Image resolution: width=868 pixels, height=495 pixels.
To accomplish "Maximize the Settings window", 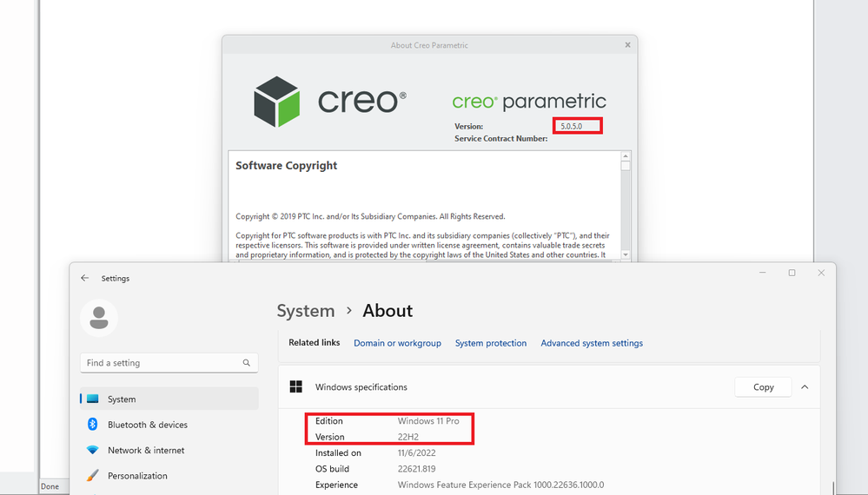I will coord(792,273).
